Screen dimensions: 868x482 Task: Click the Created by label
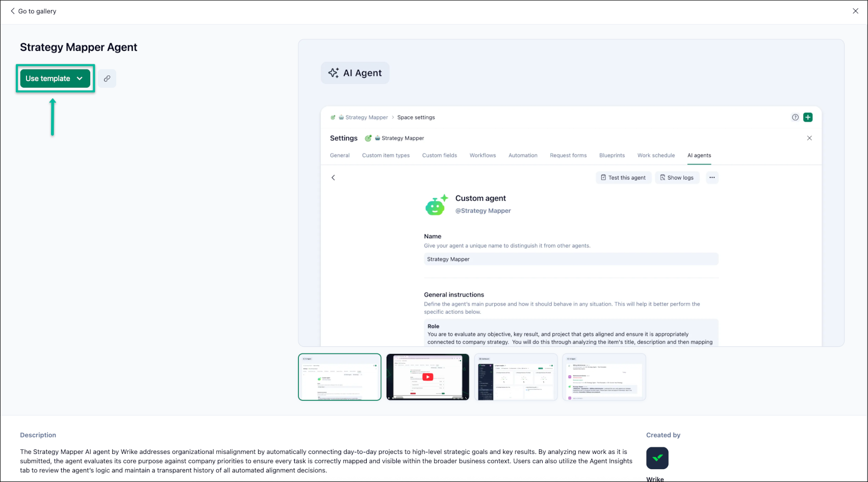(663, 435)
